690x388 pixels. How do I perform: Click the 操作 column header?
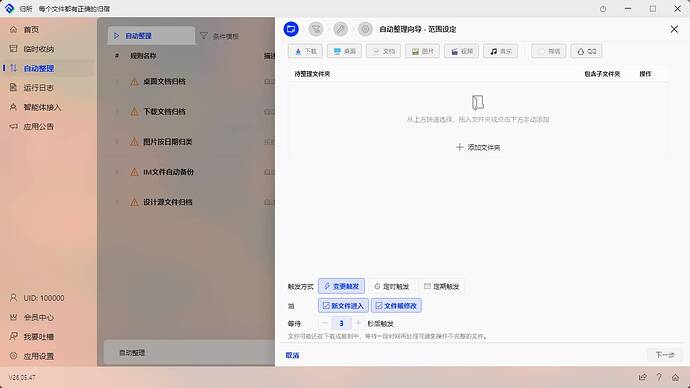click(x=645, y=74)
